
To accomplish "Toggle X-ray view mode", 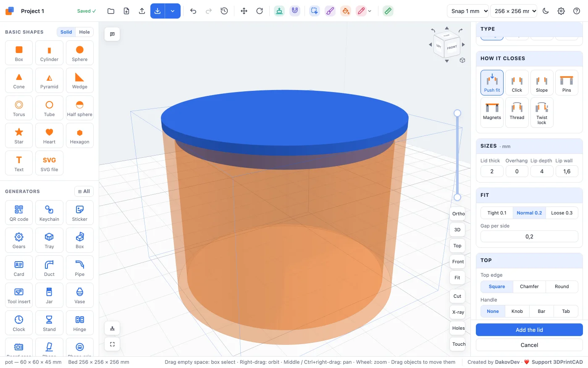I will click(x=458, y=312).
